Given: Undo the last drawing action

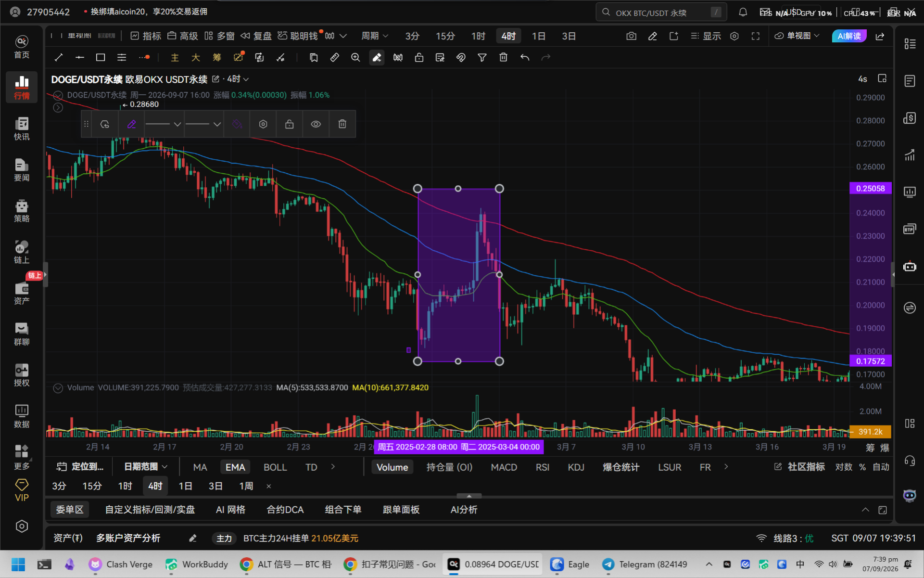Looking at the screenshot, I should click(524, 58).
